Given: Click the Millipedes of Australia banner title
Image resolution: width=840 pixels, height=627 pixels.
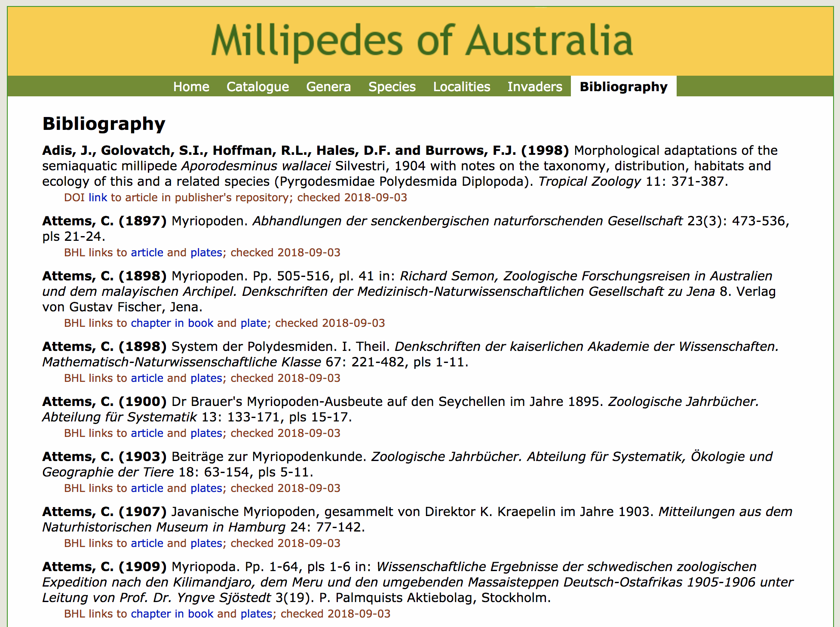Looking at the screenshot, I should [x=421, y=41].
